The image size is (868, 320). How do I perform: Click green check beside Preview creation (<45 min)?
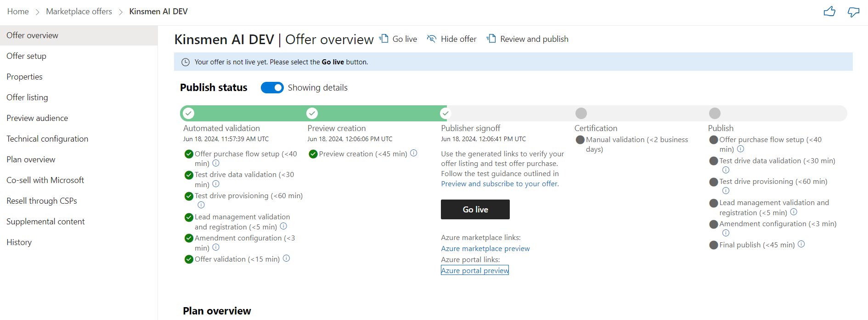[313, 154]
